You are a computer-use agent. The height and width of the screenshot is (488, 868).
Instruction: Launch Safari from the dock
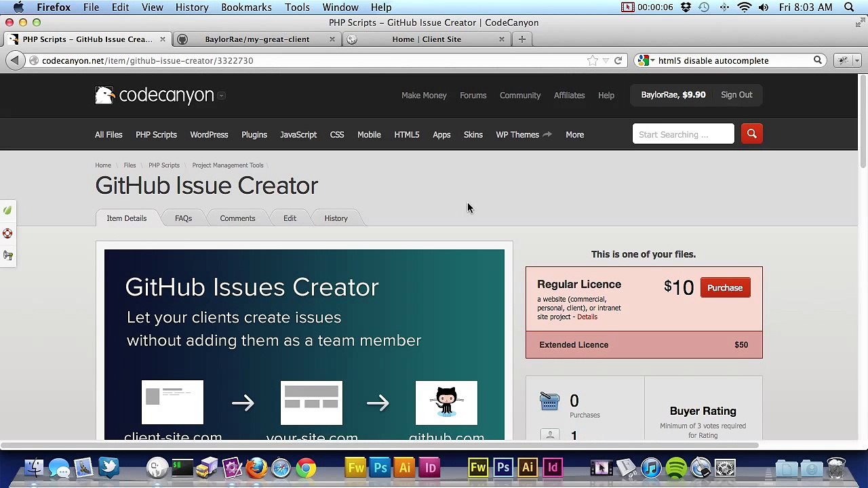coord(281,468)
